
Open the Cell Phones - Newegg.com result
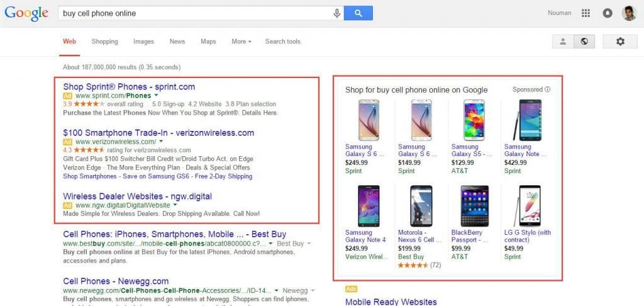(116, 281)
